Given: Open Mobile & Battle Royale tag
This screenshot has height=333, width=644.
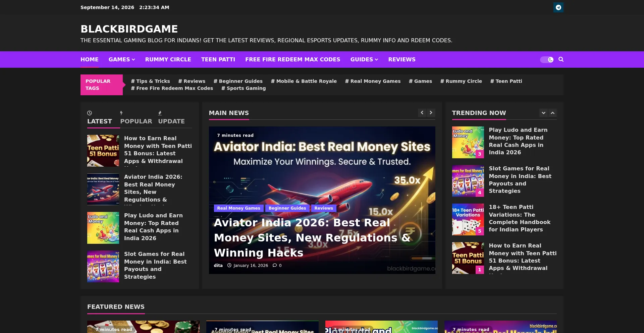Looking at the screenshot, I should pos(304,81).
